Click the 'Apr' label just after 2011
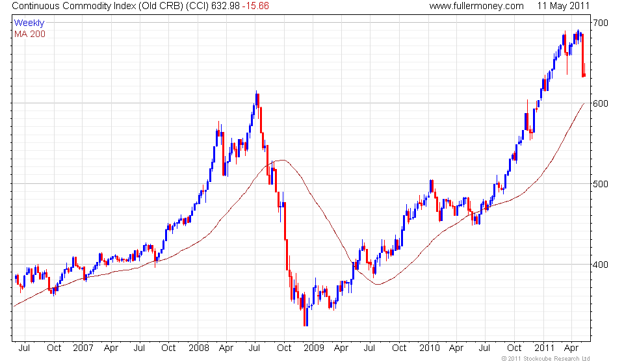The width and height of the screenshot is (624, 364). tap(571, 348)
